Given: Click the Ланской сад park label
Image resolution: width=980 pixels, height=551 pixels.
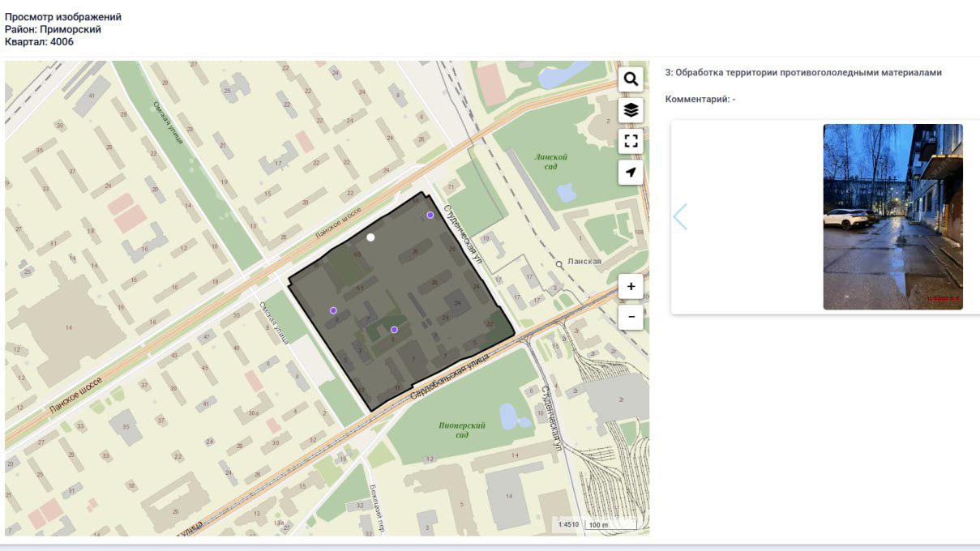Looking at the screenshot, I should (x=550, y=161).
